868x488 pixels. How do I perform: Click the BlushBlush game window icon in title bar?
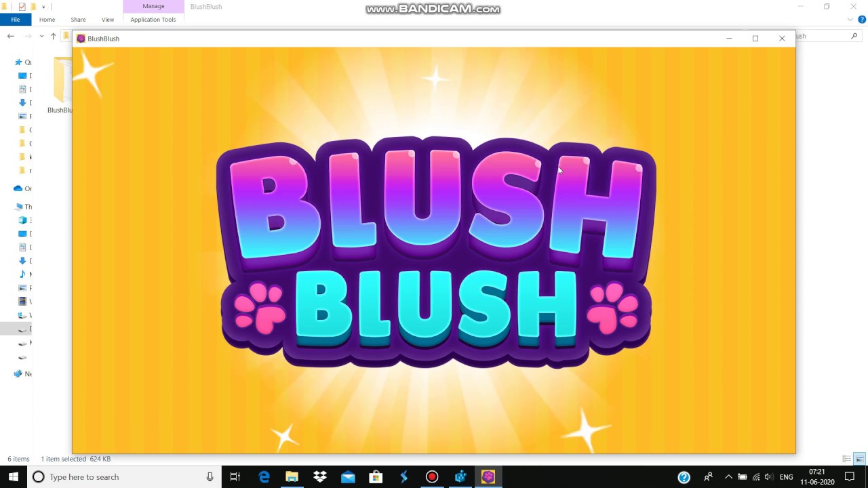point(81,39)
